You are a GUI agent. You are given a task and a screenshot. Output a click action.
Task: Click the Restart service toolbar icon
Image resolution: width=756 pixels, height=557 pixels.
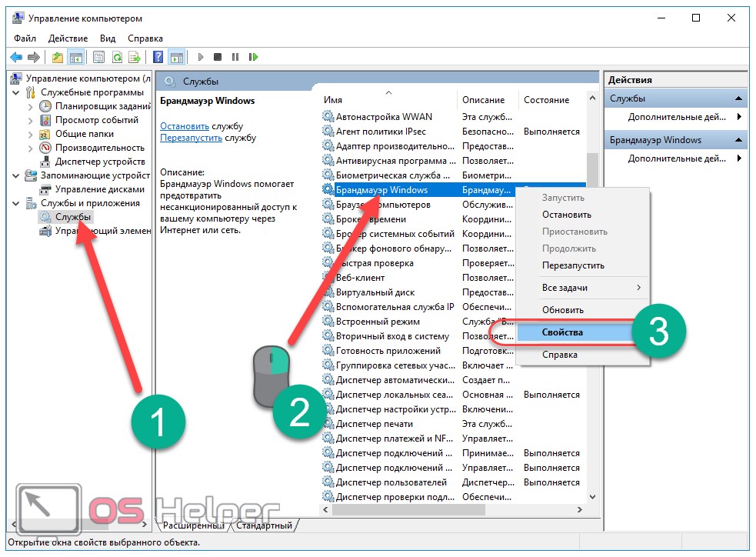pos(252,57)
